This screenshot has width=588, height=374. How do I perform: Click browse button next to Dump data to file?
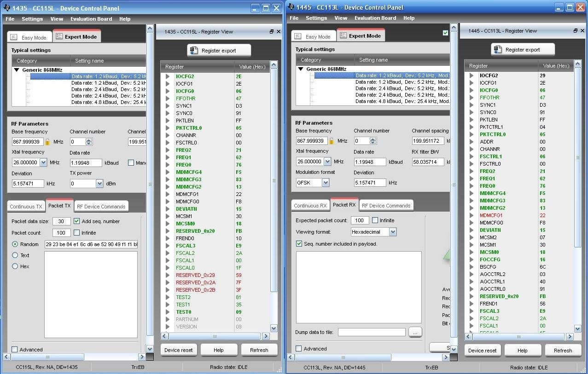pyautogui.click(x=415, y=332)
